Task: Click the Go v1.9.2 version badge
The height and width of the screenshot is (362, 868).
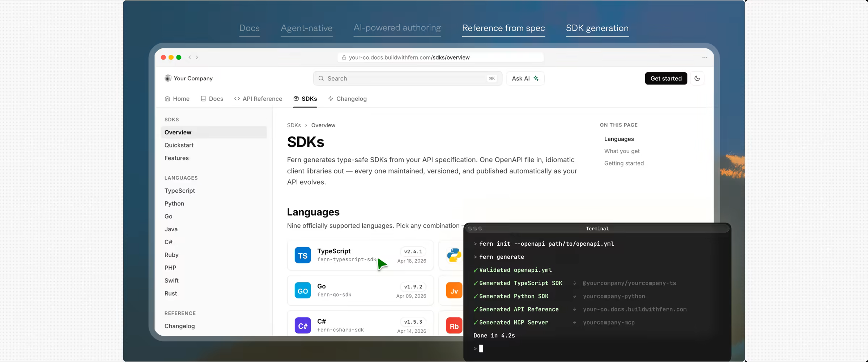Action: 413,286
